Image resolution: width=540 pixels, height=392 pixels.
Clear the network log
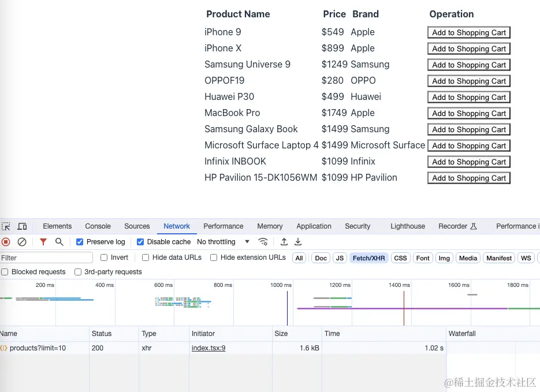22,242
